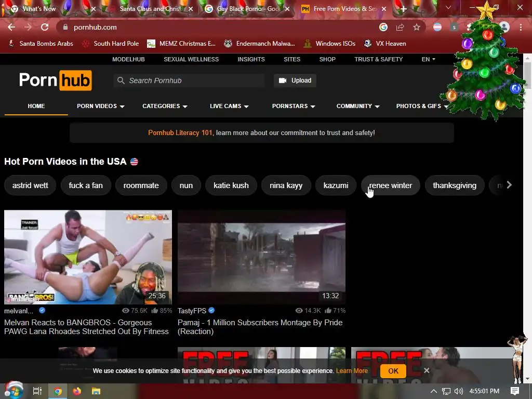This screenshot has height=399, width=532.
Task: Open the share page icon
Action: [x=400, y=27]
